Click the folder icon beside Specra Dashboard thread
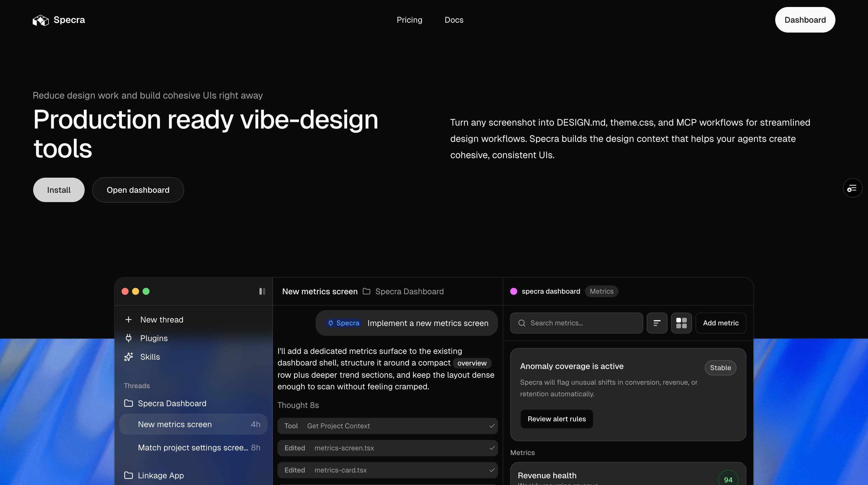Image resolution: width=868 pixels, height=485 pixels. [x=128, y=404]
